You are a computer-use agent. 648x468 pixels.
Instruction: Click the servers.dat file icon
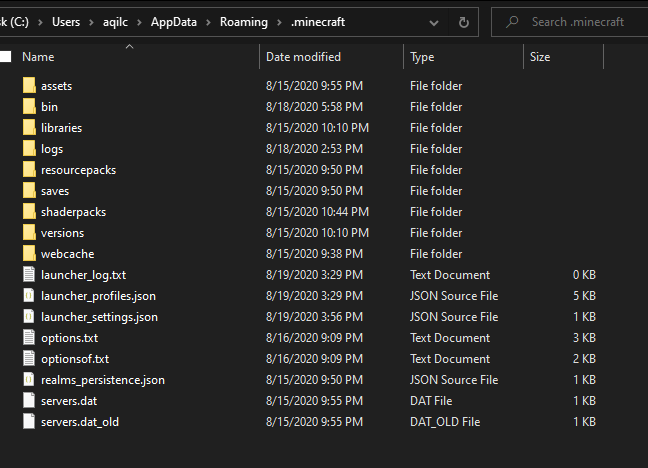pyautogui.click(x=29, y=401)
